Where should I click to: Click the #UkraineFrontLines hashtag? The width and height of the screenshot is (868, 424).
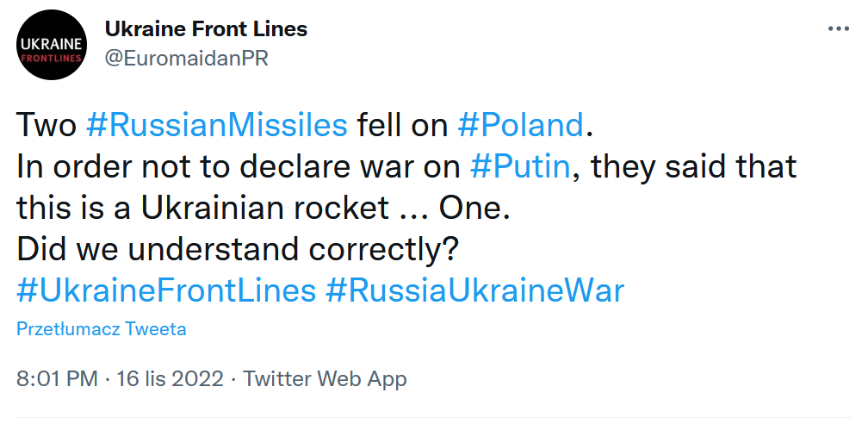166,290
